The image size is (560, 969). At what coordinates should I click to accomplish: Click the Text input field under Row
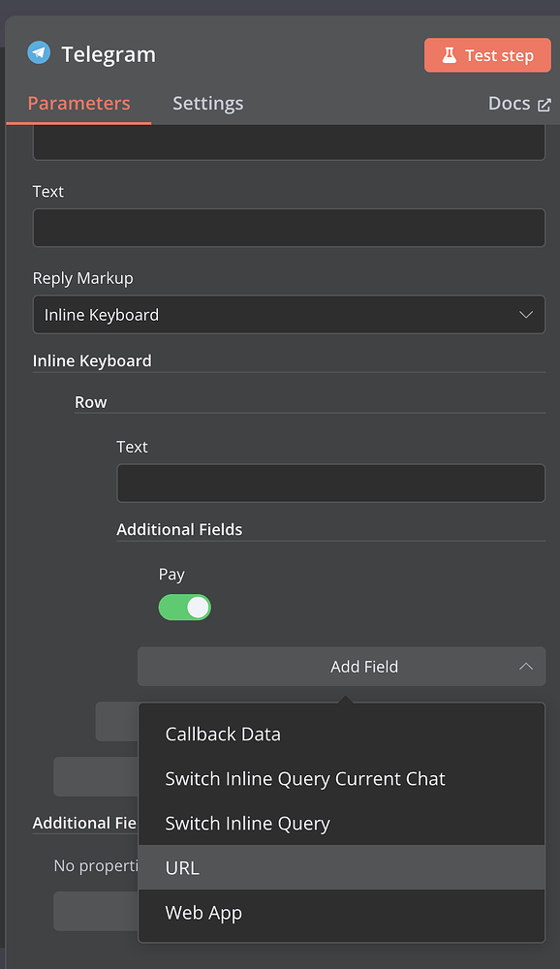click(330, 483)
